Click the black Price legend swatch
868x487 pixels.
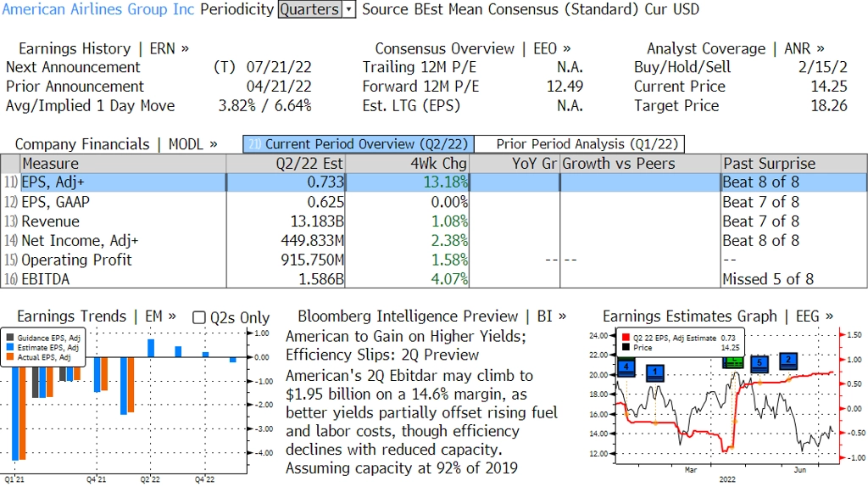tap(626, 347)
